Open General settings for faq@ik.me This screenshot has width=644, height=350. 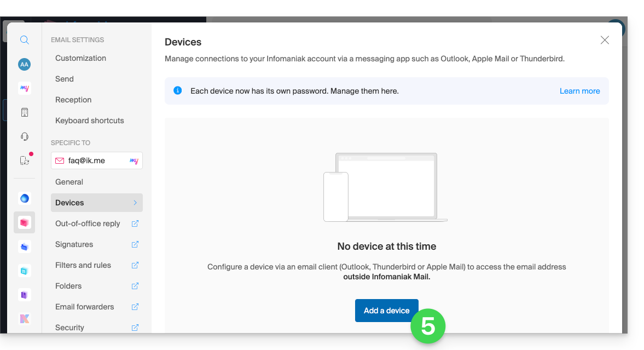69,182
